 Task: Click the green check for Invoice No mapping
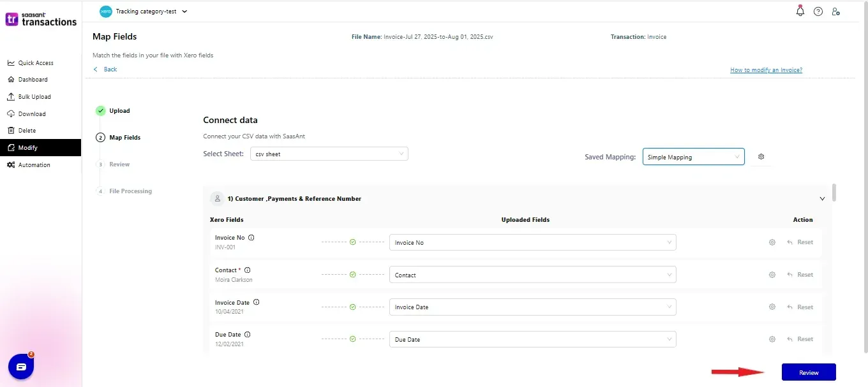(352, 242)
